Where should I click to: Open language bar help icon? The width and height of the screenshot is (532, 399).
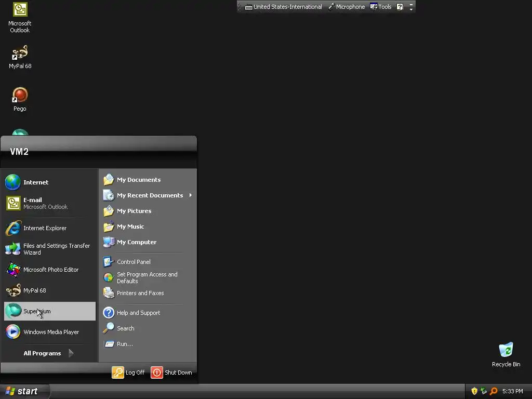pyautogui.click(x=400, y=7)
